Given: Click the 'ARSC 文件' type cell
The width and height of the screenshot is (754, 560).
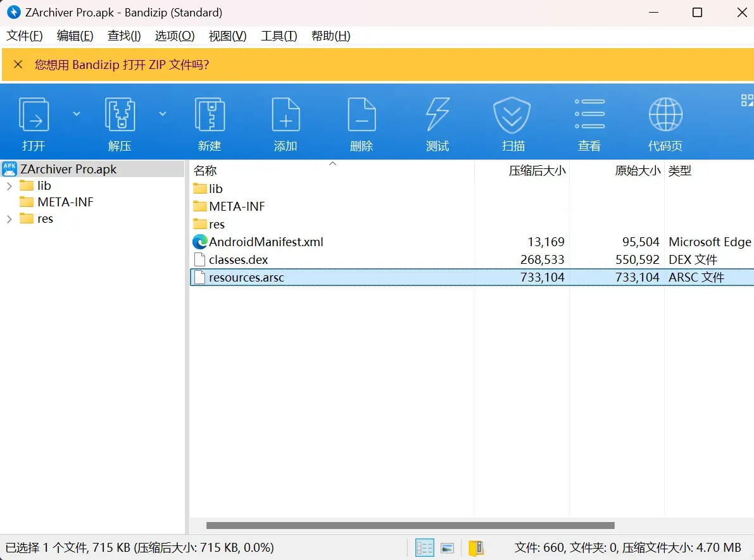Looking at the screenshot, I should [x=696, y=277].
